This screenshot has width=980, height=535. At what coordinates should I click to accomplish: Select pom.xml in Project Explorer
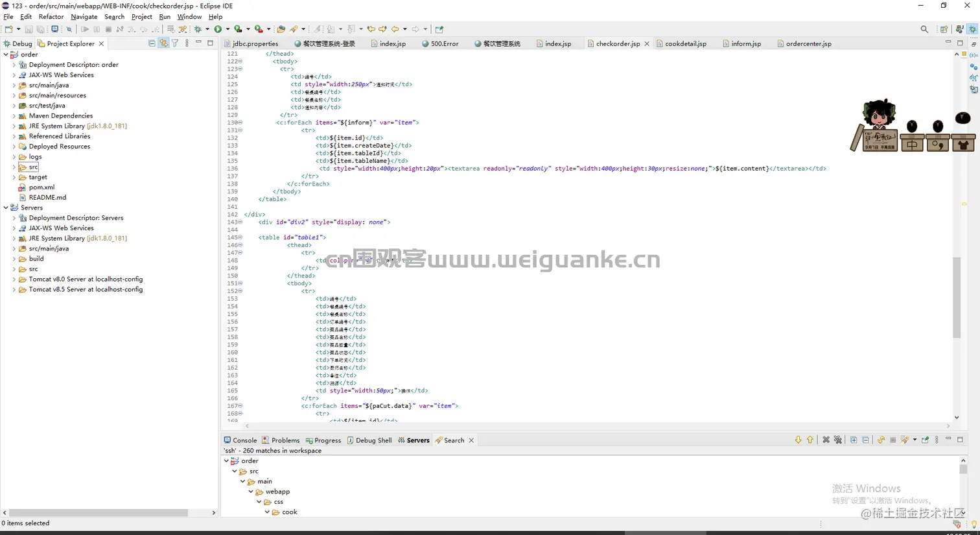(41, 187)
